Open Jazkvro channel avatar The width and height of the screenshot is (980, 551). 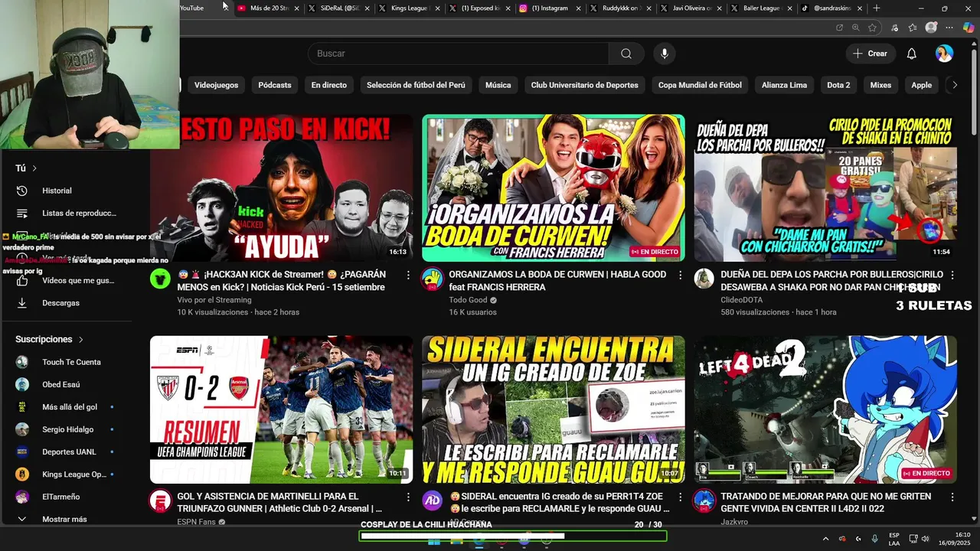[x=704, y=501]
